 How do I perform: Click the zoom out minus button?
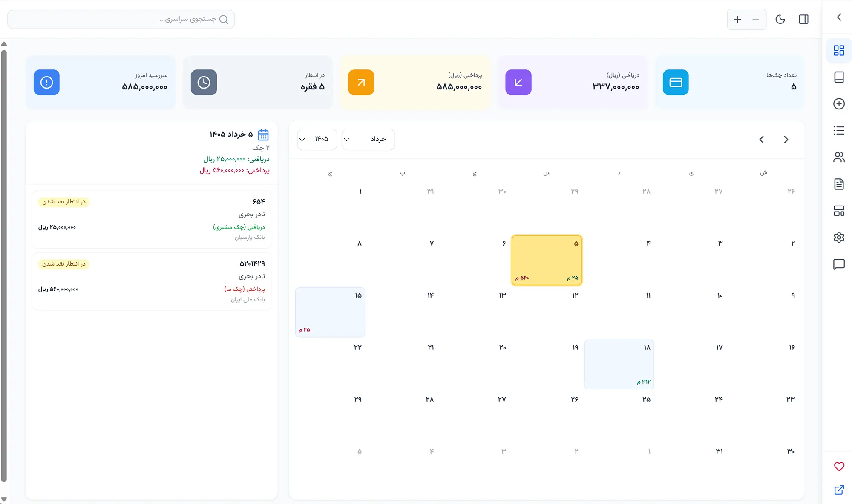coord(756,19)
